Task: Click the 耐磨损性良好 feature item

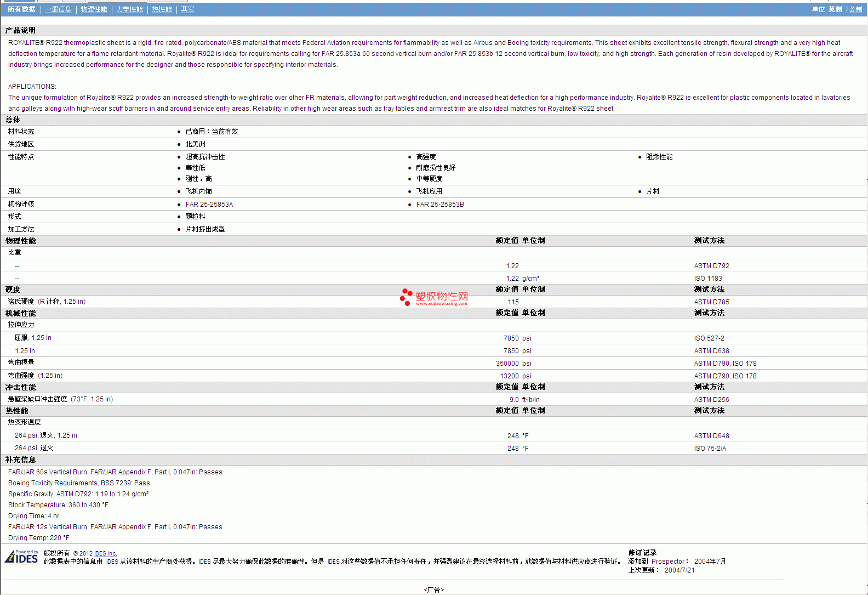Action: [x=436, y=168]
